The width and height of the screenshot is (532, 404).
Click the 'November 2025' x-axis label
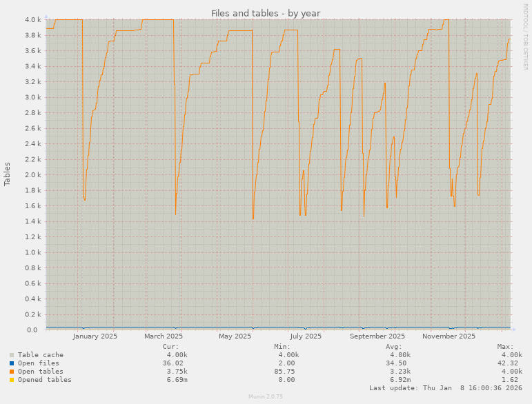click(x=449, y=336)
